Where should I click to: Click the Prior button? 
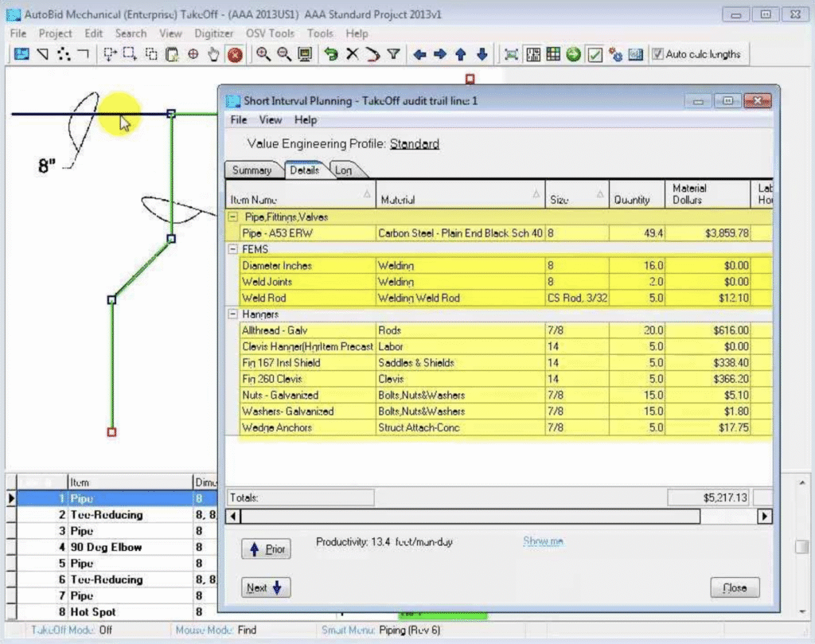pyautogui.click(x=266, y=549)
